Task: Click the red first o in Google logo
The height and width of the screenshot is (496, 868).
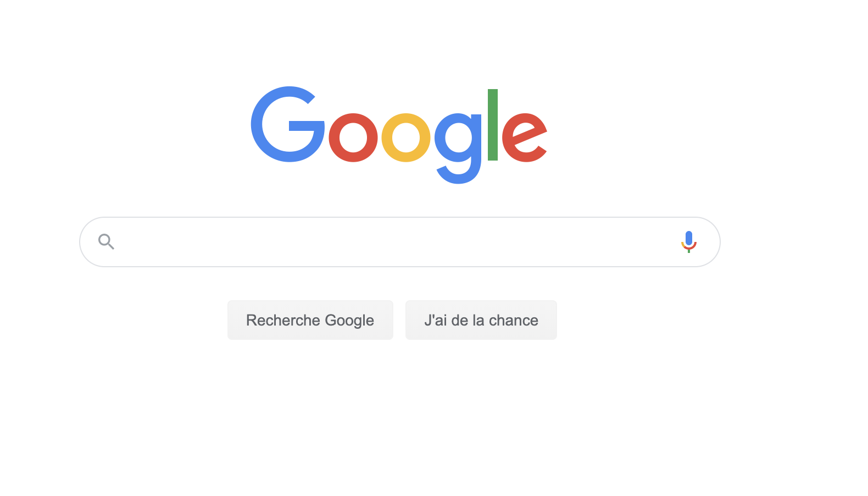Action: point(353,137)
